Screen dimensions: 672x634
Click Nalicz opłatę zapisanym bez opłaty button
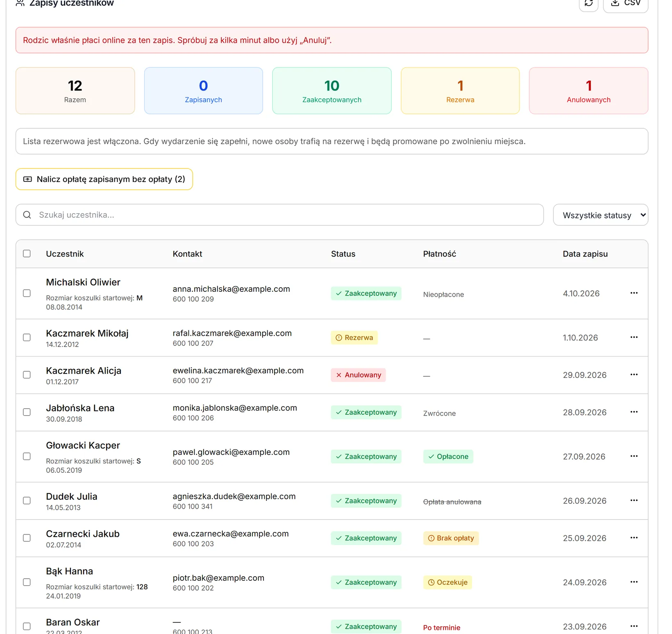point(104,179)
